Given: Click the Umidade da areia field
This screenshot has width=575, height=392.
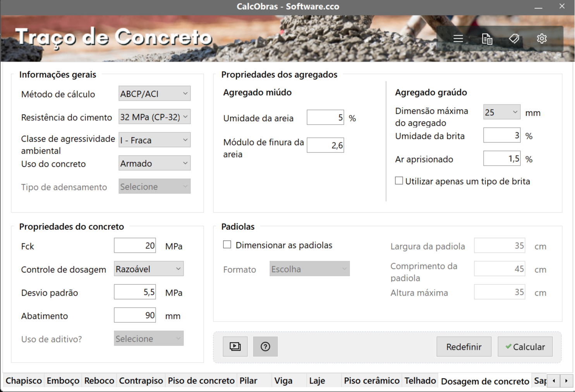Looking at the screenshot, I should coord(325,118).
